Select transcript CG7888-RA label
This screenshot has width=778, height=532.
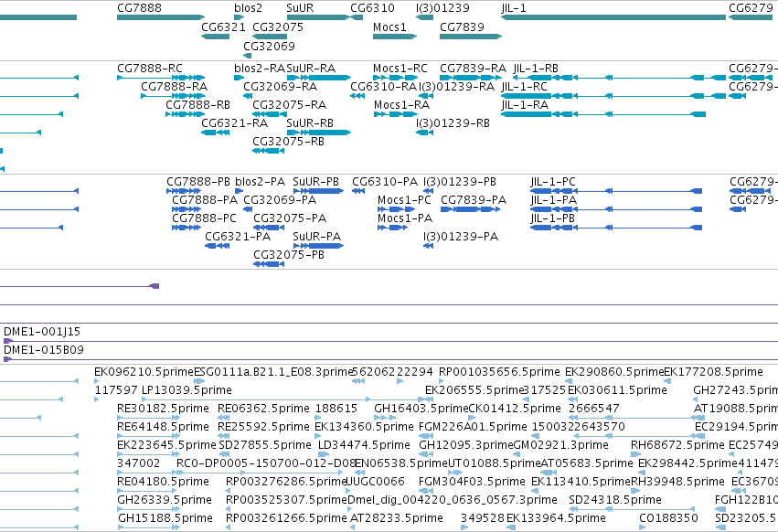click(x=174, y=86)
